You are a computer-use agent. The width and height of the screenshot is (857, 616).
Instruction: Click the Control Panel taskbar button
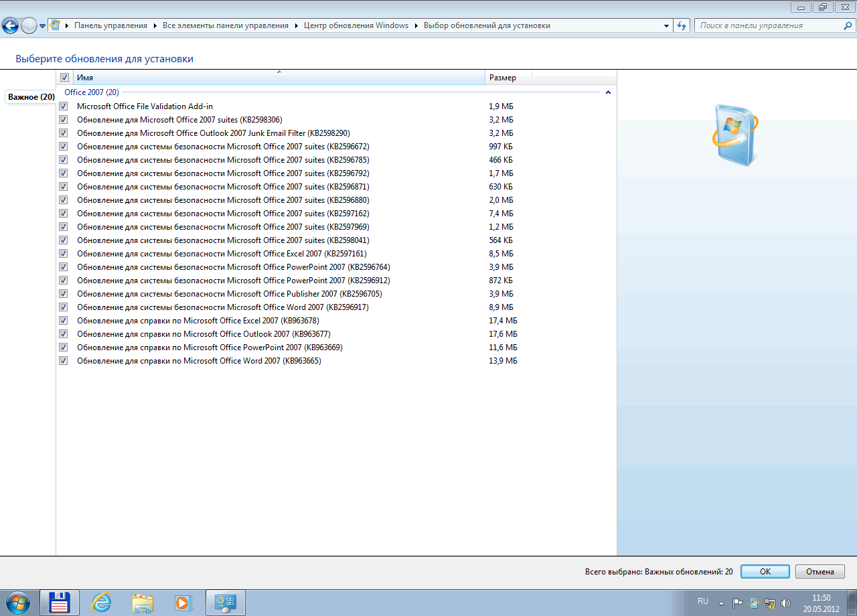[226, 603]
